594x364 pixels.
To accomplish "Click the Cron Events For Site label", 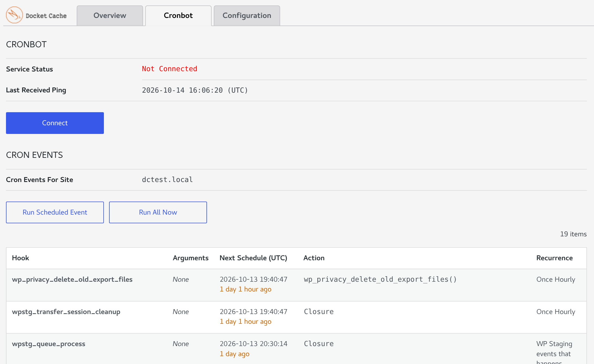I will coord(39,180).
